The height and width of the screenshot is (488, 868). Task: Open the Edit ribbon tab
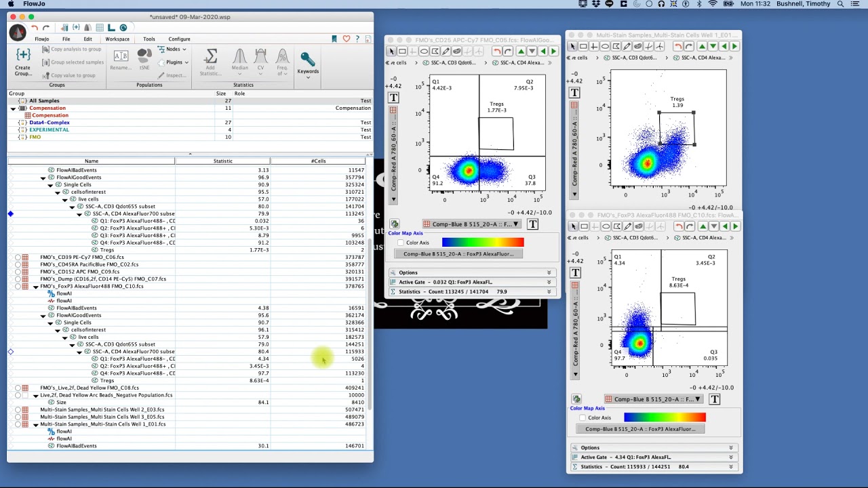[87, 39]
